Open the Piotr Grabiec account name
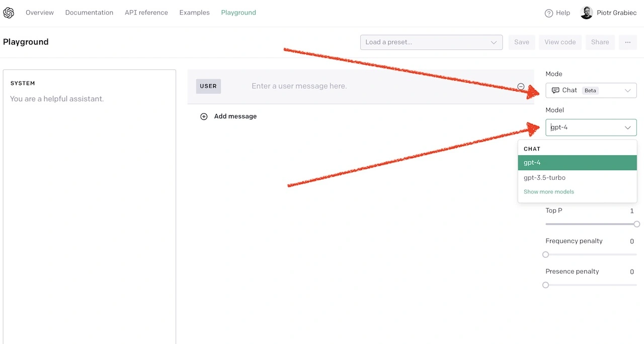This screenshot has width=644, height=344. tap(616, 13)
